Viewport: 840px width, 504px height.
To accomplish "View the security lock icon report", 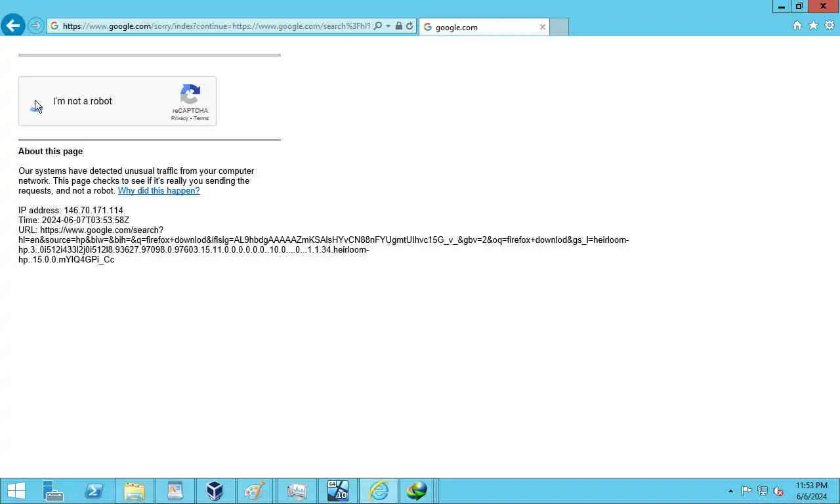I will (398, 26).
